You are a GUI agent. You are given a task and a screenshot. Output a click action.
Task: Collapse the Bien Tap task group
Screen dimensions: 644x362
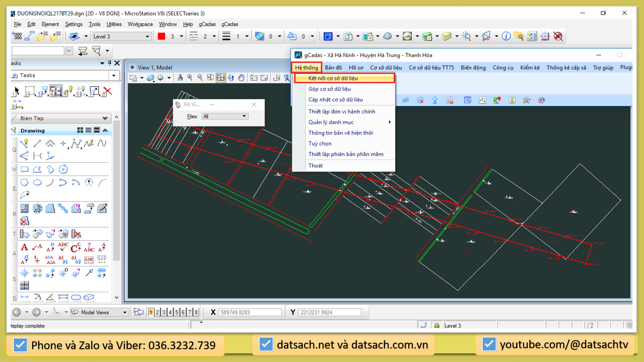[x=105, y=118]
